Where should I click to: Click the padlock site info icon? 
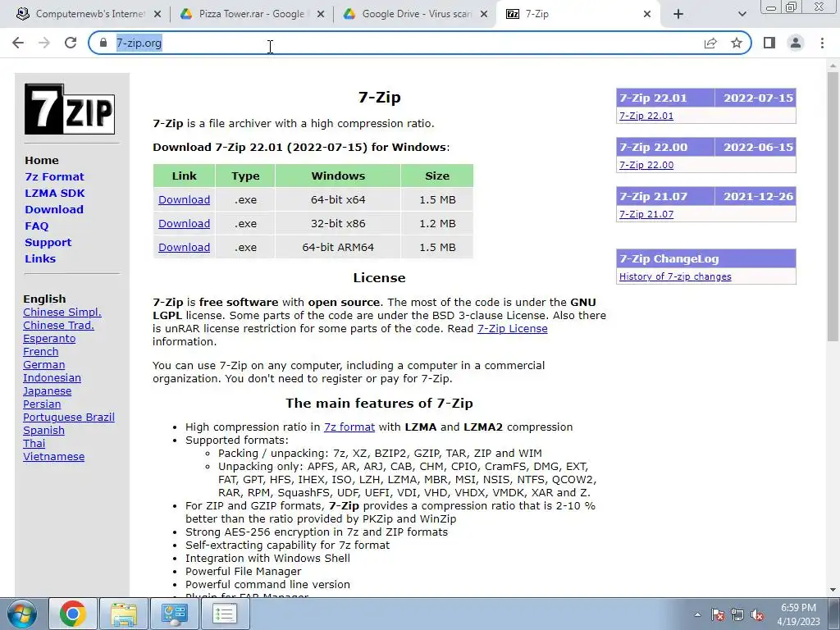pyautogui.click(x=103, y=43)
